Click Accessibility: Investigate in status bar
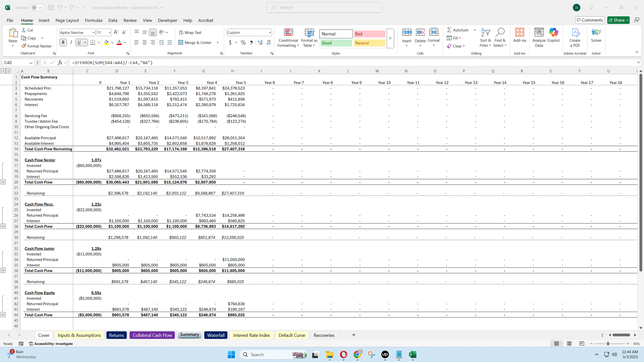This screenshot has height=362, width=644. (51, 344)
